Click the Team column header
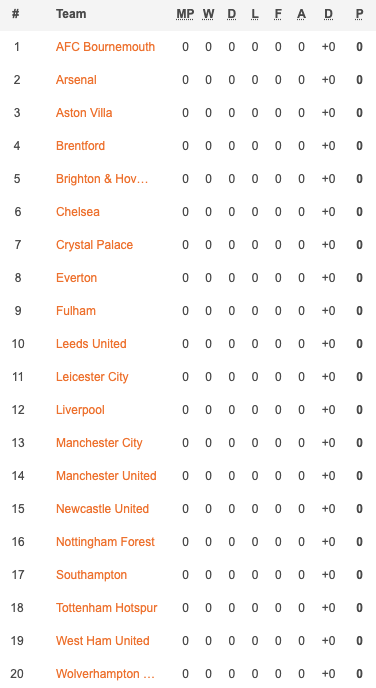This screenshot has width=376, height=688. pos(71,14)
